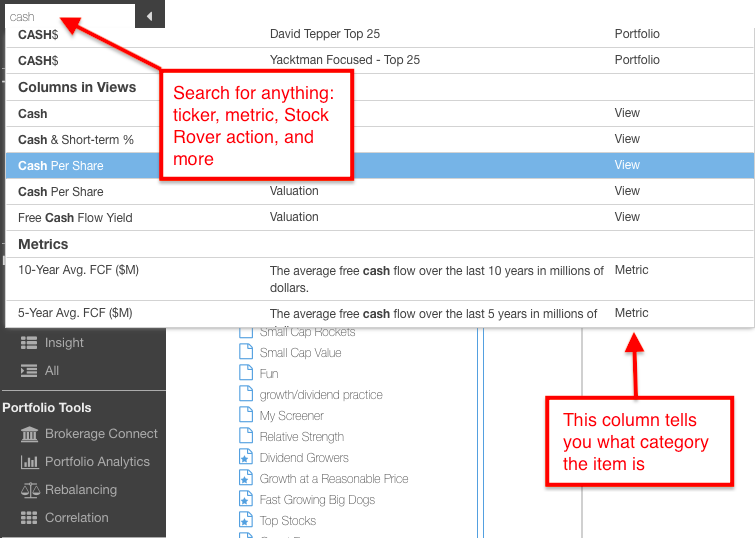
Task: Click the Fun screener document icon
Action: (246, 373)
